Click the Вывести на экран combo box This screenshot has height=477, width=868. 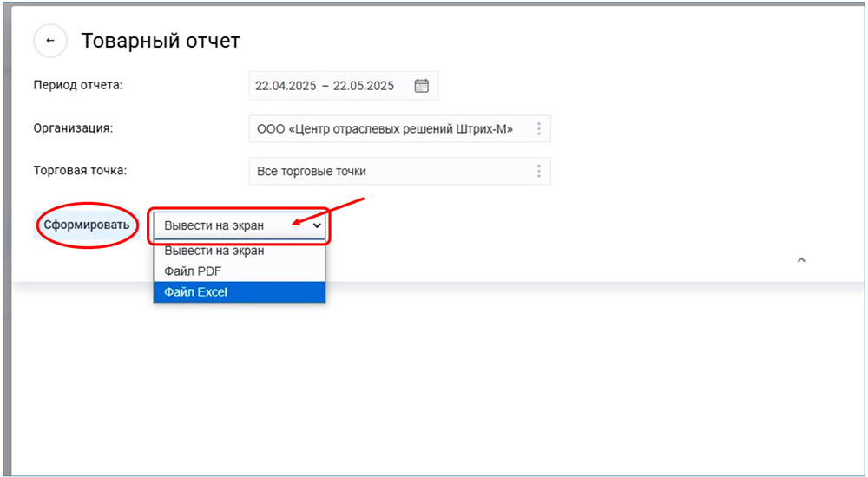pos(226,225)
